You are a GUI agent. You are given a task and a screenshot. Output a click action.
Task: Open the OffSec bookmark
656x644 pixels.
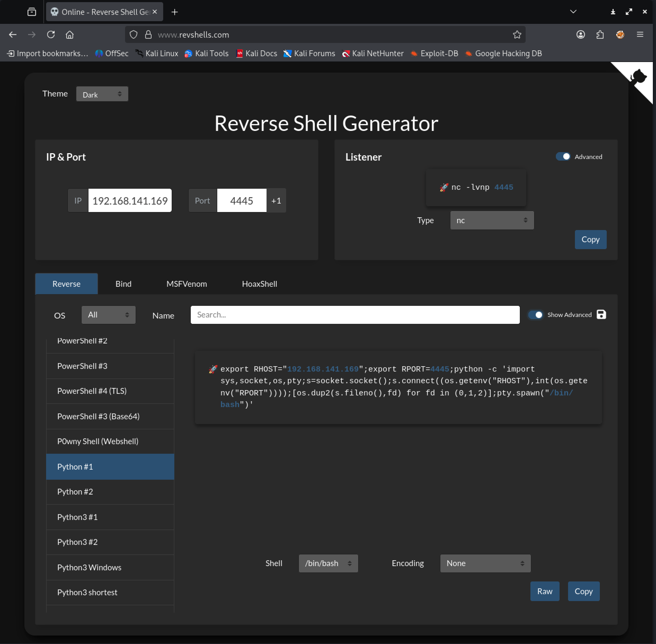tap(112, 54)
